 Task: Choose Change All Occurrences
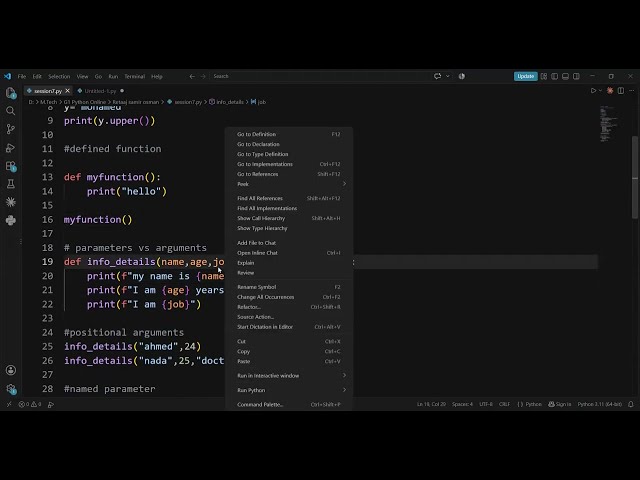(289, 297)
